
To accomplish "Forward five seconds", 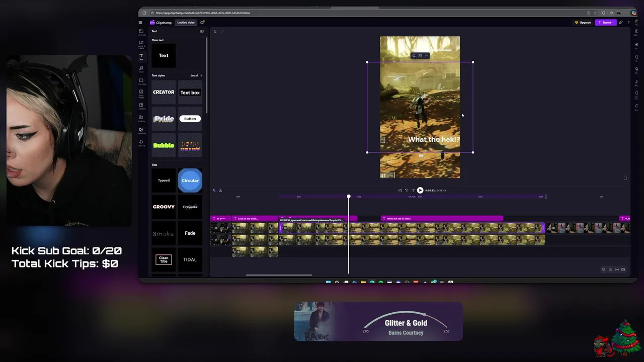I will [413, 191].
